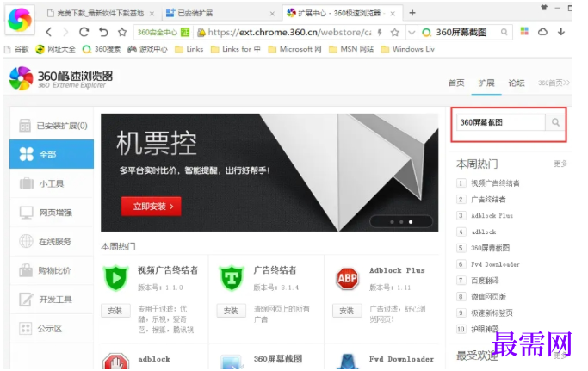Viewport: 588px width, 371px height.
Task: Click the cloud sync toolbar icon
Action: (542, 32)
